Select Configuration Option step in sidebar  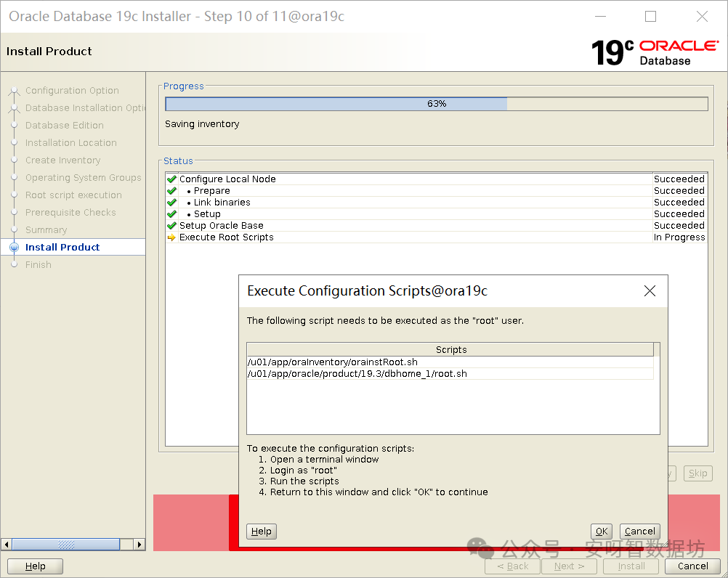tap(72, 91)
